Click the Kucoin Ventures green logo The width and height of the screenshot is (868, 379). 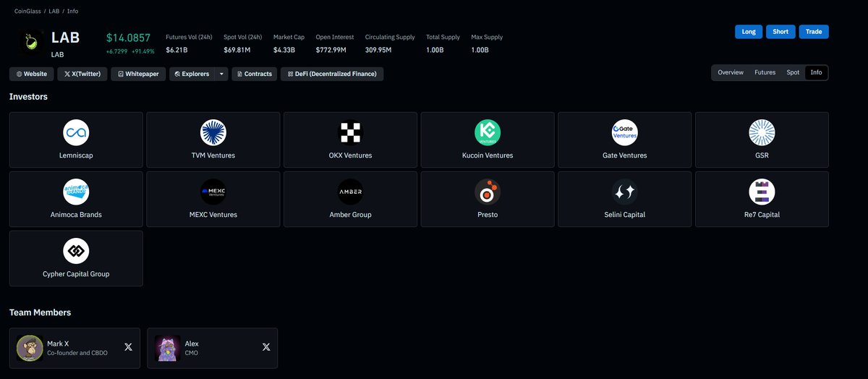[488, 132]
